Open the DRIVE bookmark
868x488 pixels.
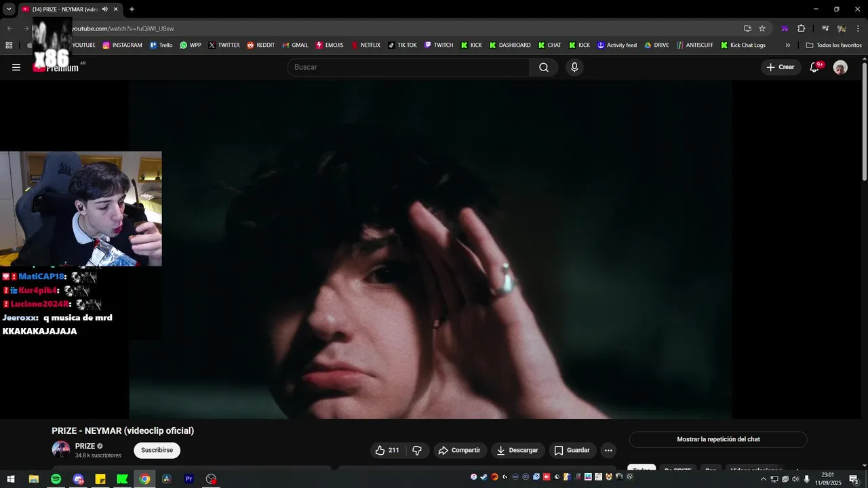click(x=656, y=45)
